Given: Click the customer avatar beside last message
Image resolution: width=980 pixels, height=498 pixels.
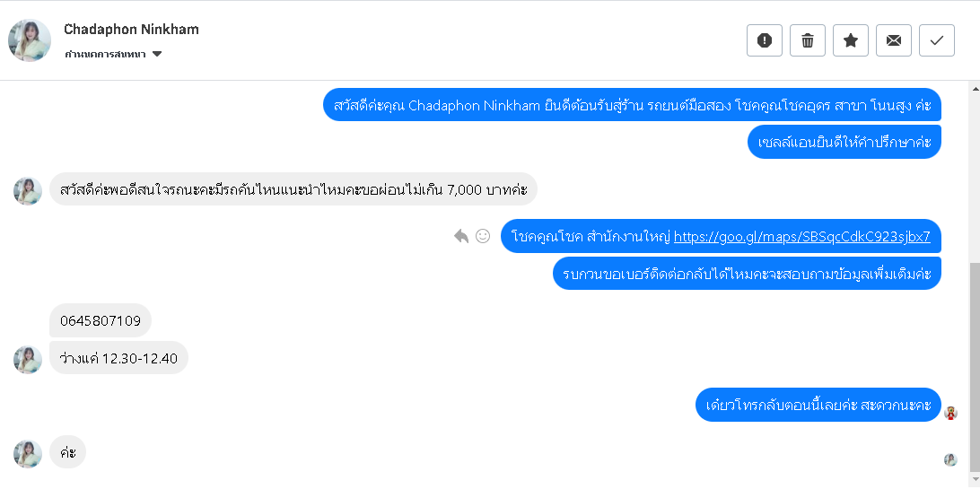Looking at the screenshot, I should [28, 454].
